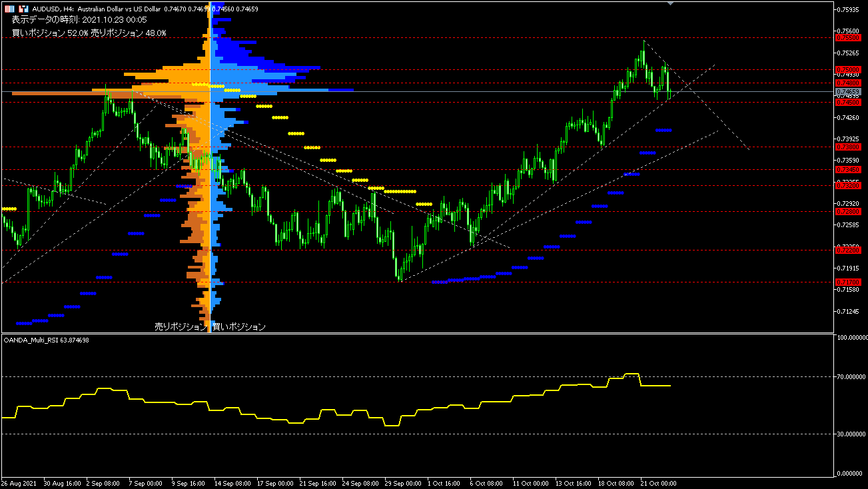Select the red 0.74800 price level label

847,83
